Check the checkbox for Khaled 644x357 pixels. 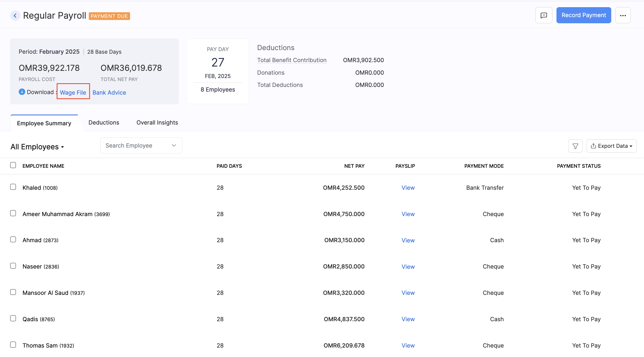point(13,187)
